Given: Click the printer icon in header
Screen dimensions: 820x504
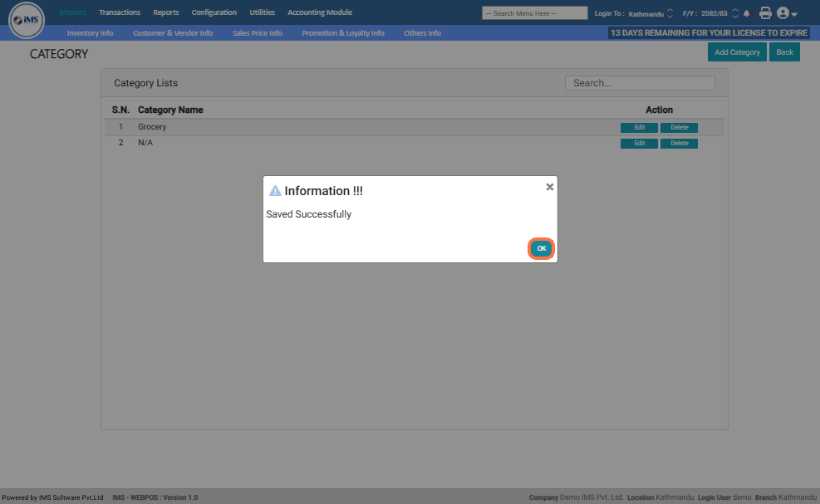Looking at the screenshot, I should tap(765, 13).
